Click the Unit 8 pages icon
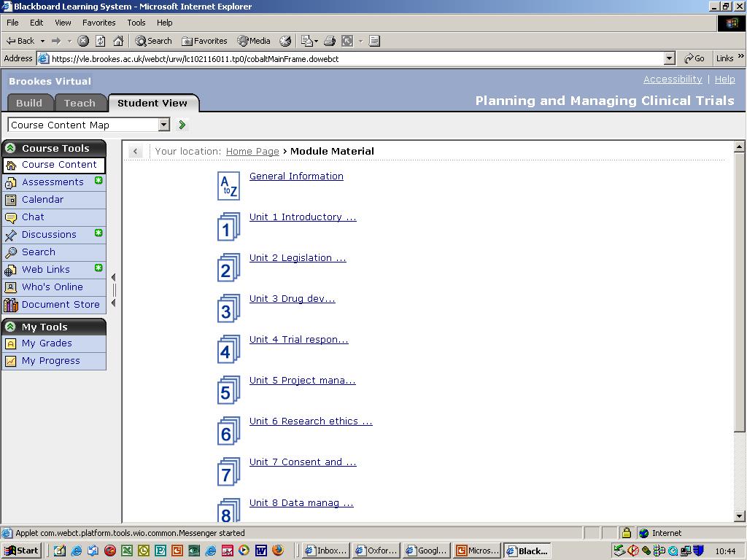 click(228, 510)
